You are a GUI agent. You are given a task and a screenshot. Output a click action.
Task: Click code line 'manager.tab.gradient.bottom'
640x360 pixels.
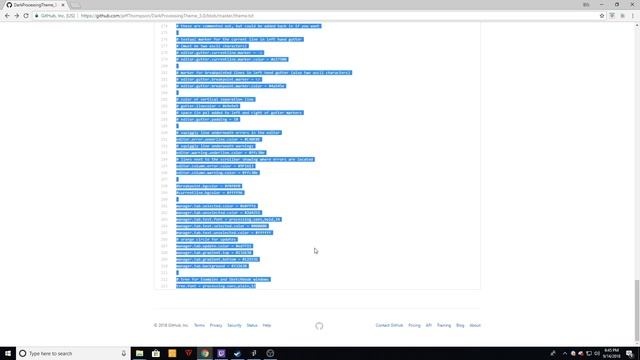tap(218, 260)
